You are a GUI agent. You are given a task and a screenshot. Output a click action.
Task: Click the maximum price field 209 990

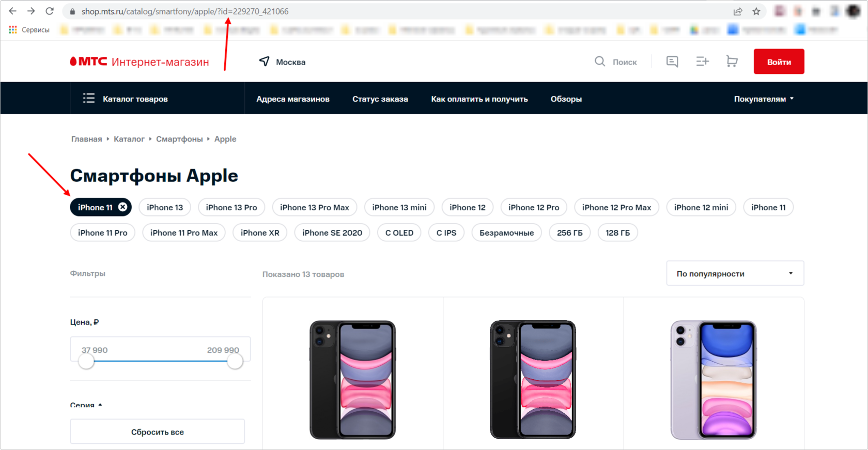coord(223,350)
